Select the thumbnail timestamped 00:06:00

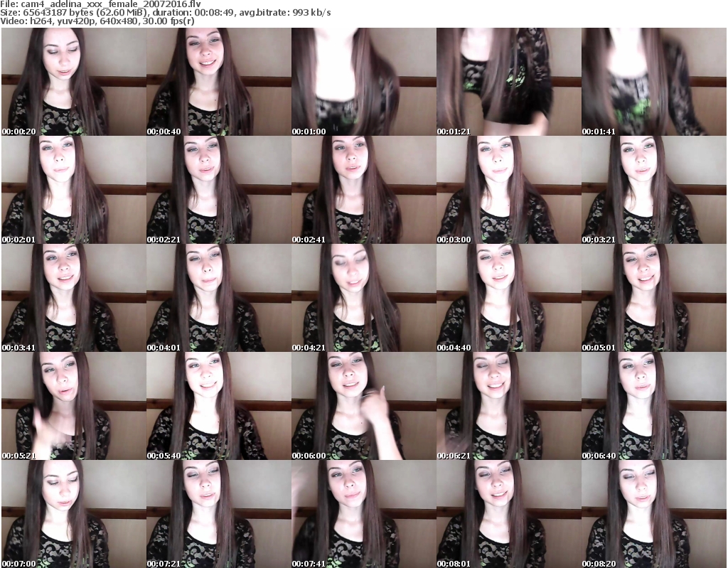363,406
